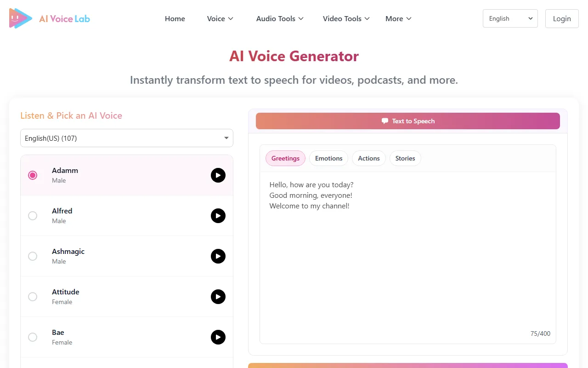
Task: Click the speech bubble Text to Speech icon
Action: click(385, 121)
